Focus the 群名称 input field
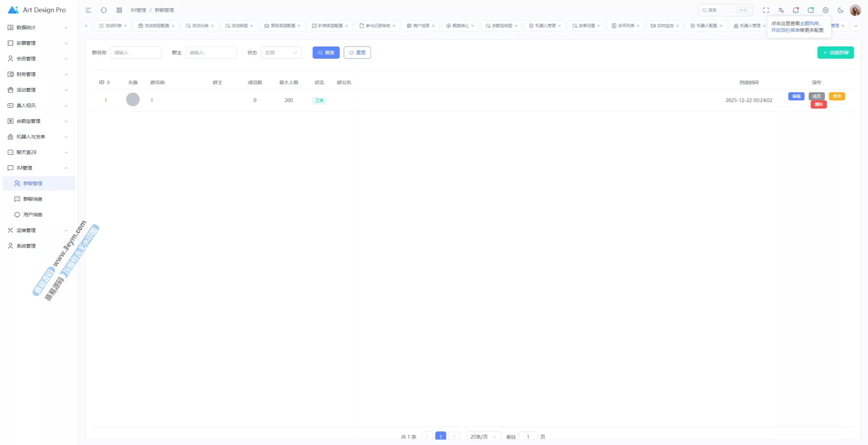Screen dimensions: 868x445 point(136,53)
